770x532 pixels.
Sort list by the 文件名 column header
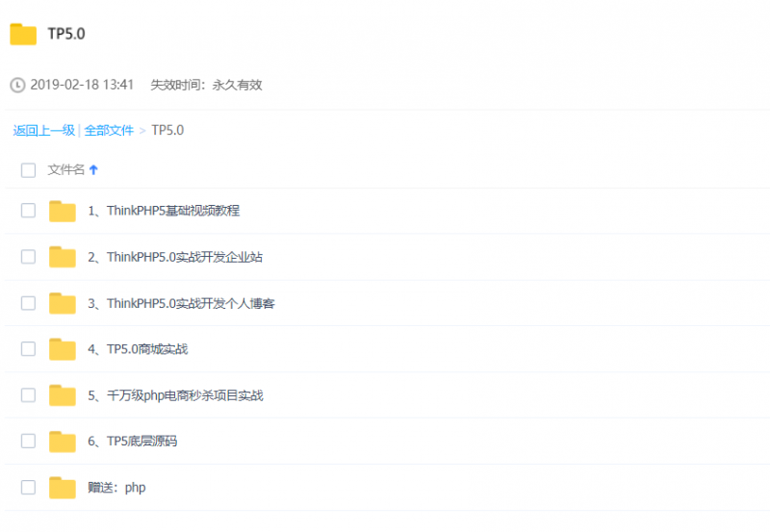[x=65, y=170]
